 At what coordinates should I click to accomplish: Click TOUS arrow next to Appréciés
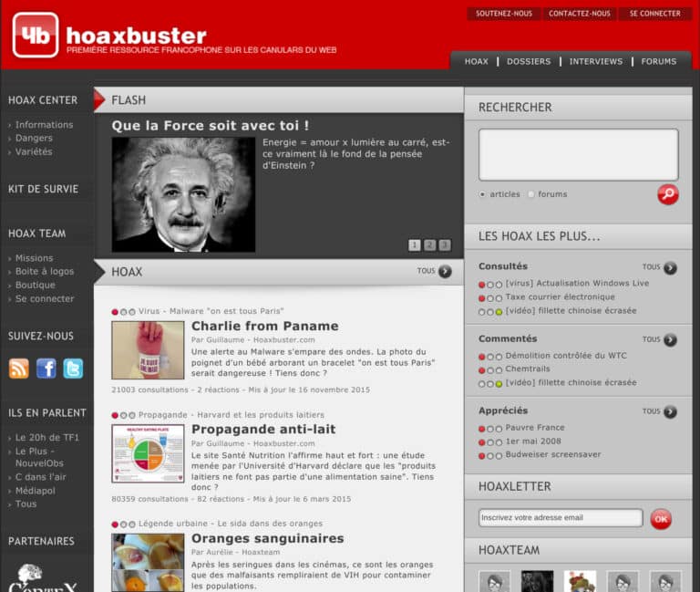[670, 411]
